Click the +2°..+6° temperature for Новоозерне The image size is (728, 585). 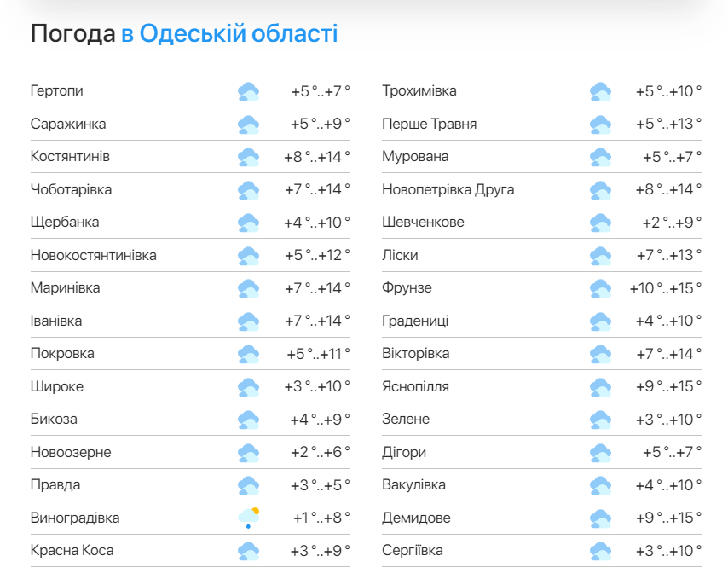pos(320,452)
